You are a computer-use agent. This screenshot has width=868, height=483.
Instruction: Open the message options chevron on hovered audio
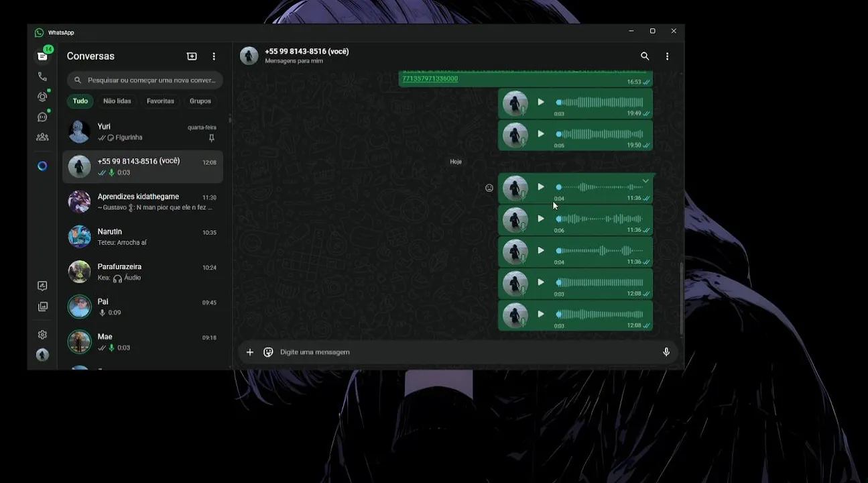click(645, 181)
